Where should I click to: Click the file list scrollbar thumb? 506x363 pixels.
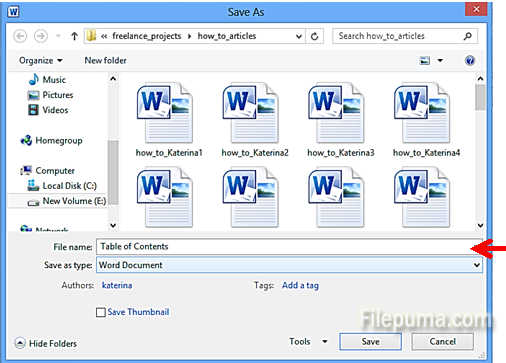click(480, 97)
